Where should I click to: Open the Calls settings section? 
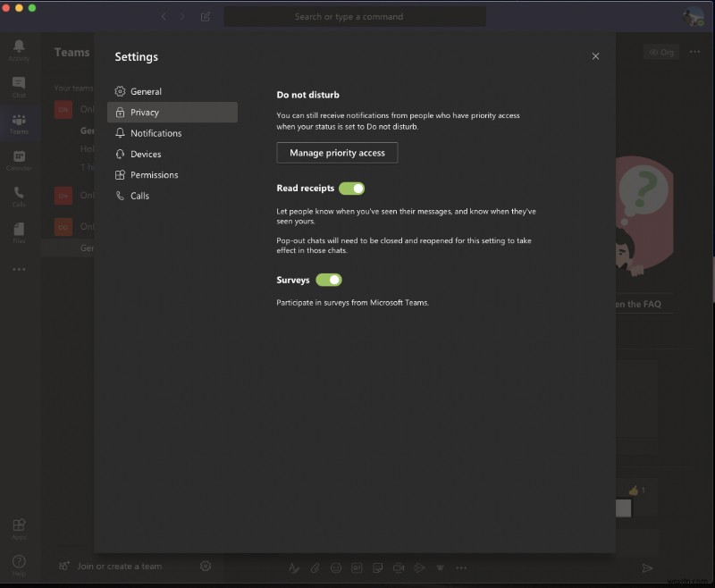coord(172,196)
